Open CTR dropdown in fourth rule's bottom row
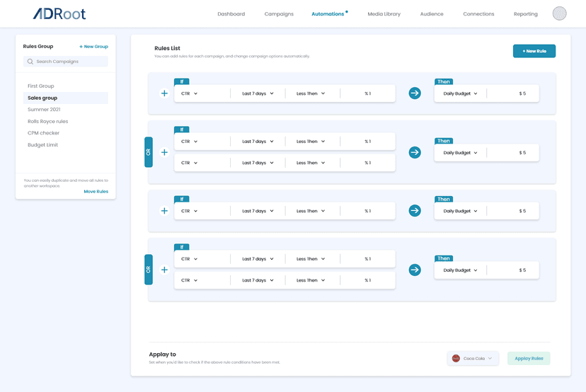Image resolution: width=586 pixels, height=392 pixels. [x=189, y=280]
